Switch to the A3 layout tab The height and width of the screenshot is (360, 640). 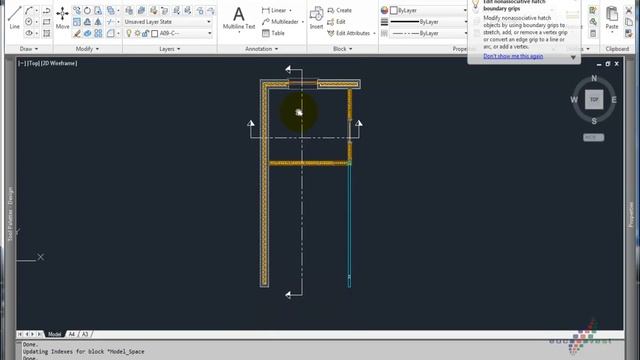pos(84,334)
